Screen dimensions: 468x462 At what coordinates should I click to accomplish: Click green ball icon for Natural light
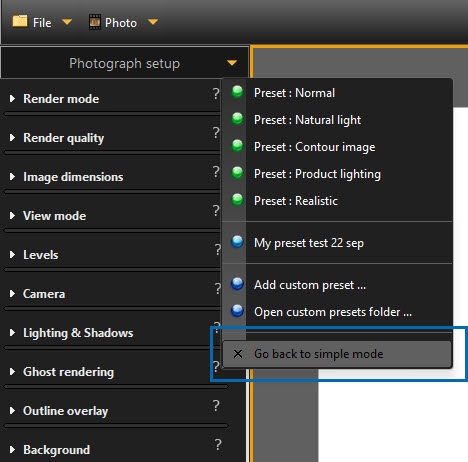coord(237,119)
